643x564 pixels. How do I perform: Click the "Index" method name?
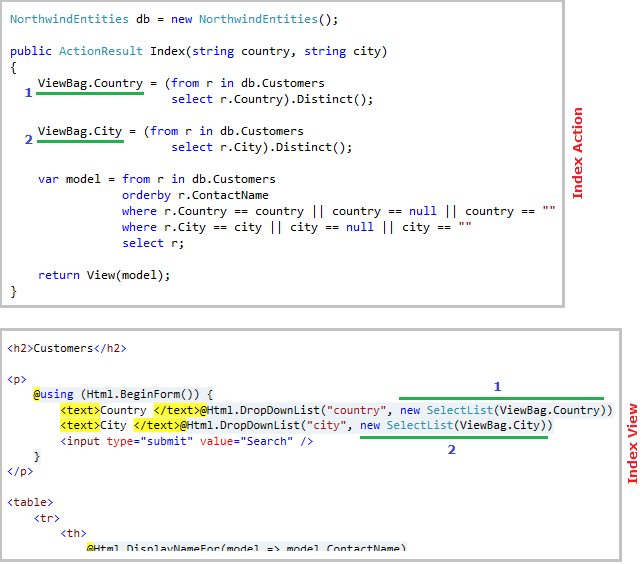point(168,51)
